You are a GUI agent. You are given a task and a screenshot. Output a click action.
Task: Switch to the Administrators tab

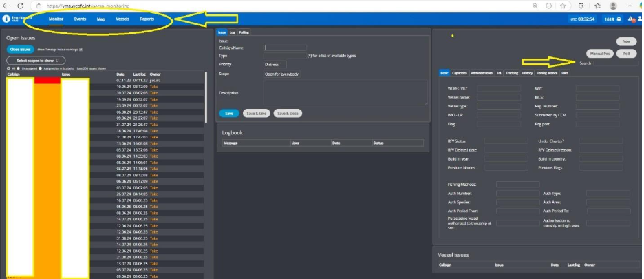[x=482, y=73]
